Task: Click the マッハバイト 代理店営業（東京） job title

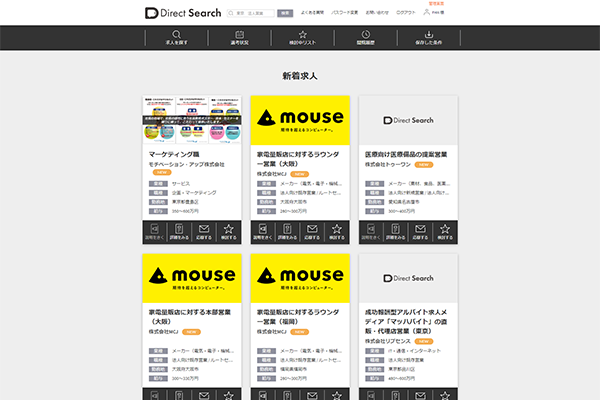Action: (x=406, y=322)
